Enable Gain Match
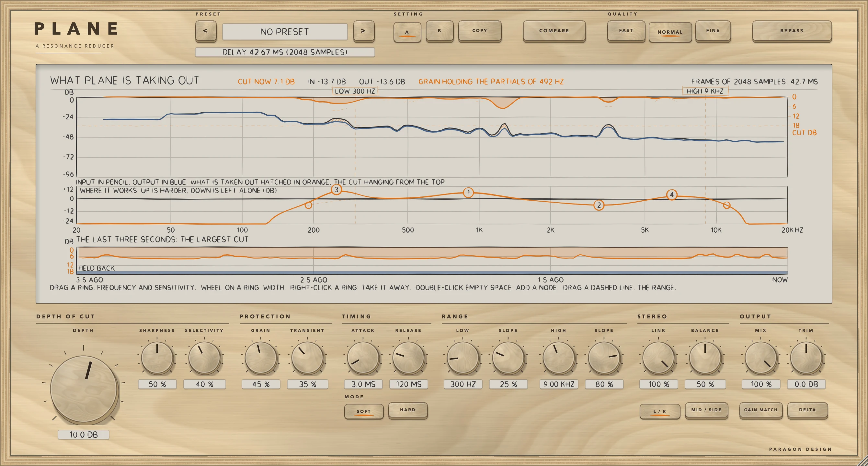This screenshot has height=466, width=868. (x=761, y=410)
